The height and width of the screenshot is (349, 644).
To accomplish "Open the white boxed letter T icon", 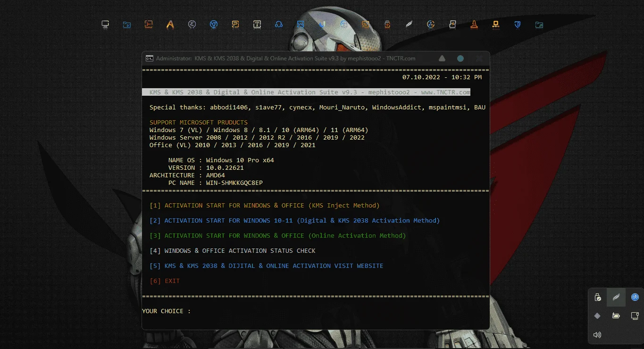I will (257, 24).
